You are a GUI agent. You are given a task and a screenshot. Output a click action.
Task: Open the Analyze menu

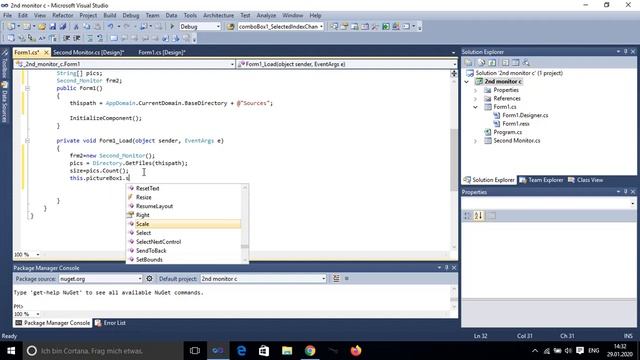[266, 15]
